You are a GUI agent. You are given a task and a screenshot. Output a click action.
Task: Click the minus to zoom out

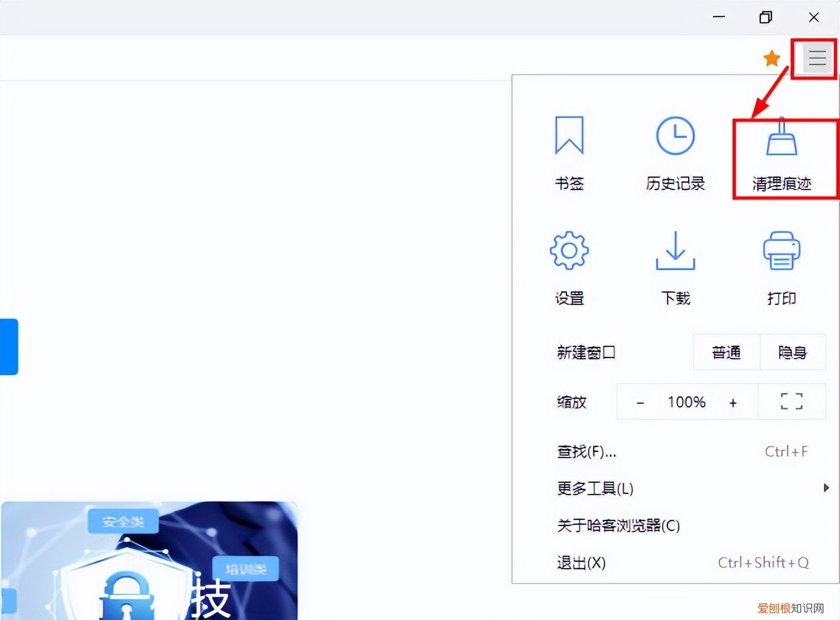(x=640, y=401)
